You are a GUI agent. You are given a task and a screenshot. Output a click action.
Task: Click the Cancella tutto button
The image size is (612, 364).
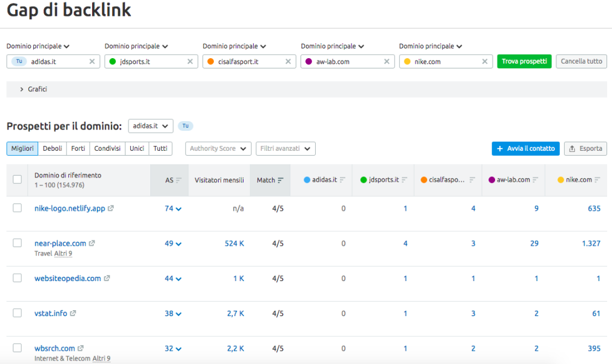tap(582, 61)
